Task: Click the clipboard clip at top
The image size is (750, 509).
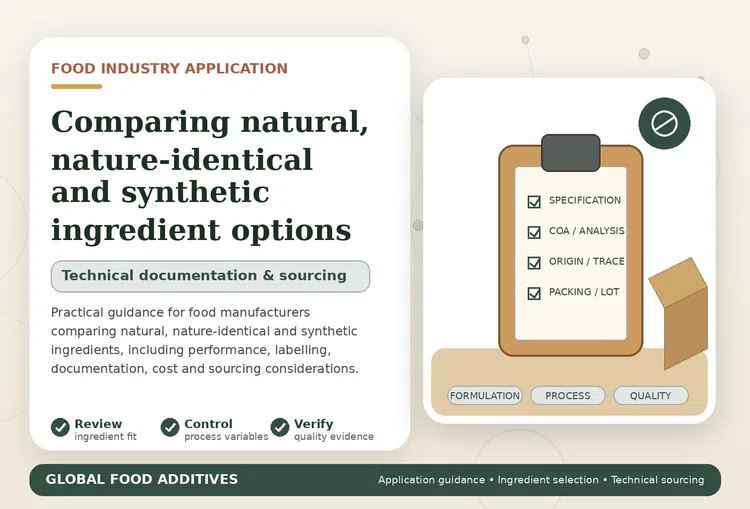Action: point(571,153)
